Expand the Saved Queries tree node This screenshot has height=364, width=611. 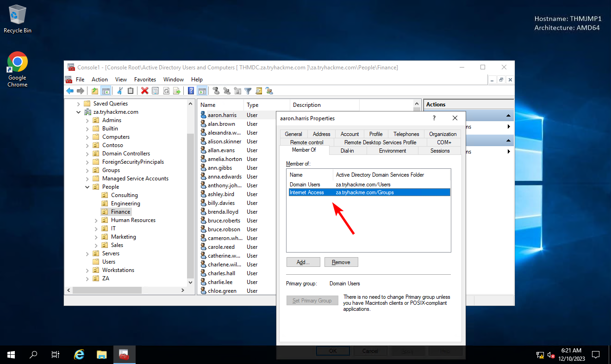78,104
